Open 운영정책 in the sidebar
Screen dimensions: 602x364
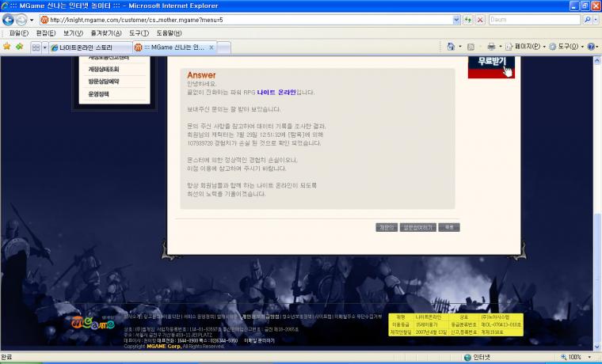pos(99,94)
